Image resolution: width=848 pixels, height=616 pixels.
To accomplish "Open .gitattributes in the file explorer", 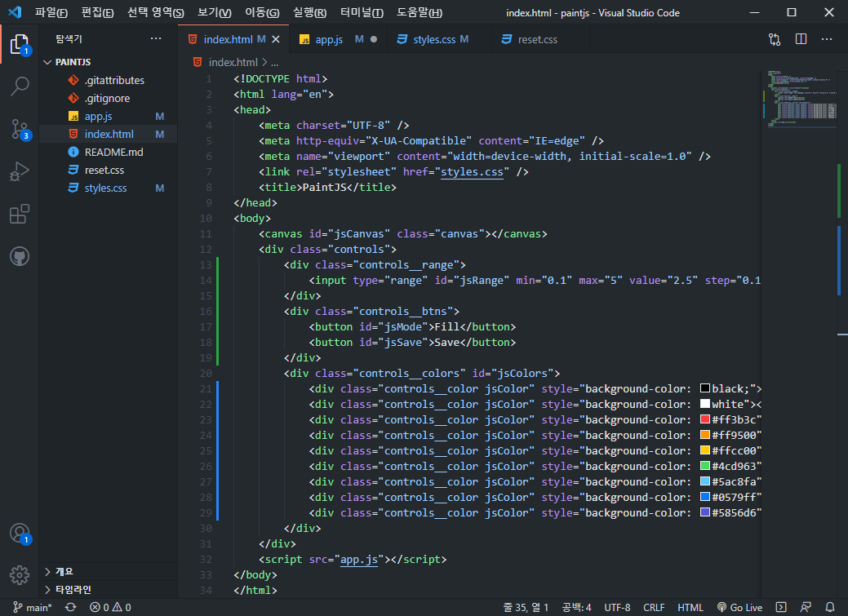I will tap(109, 80).
